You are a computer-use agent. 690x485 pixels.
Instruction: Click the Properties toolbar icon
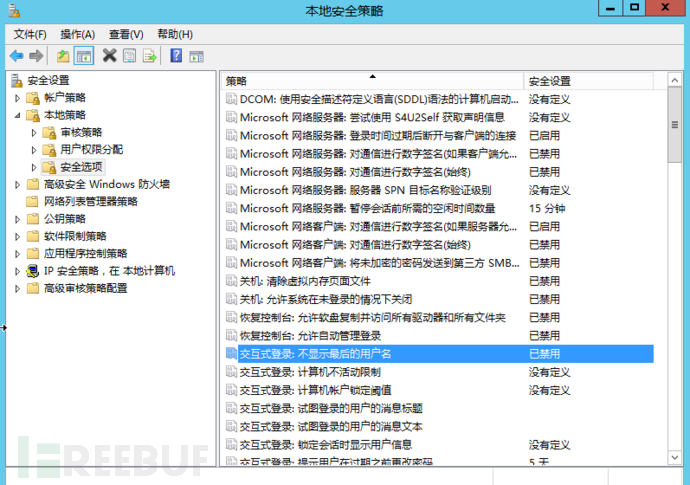(x=129, y=56)
